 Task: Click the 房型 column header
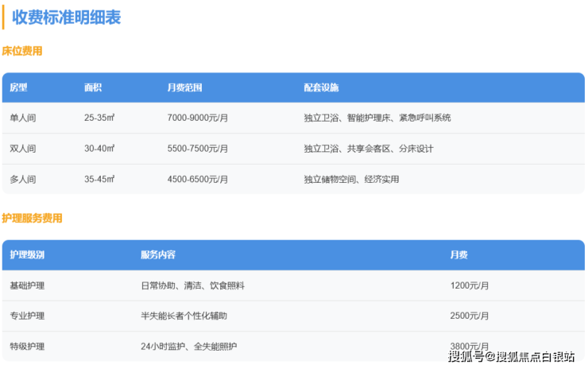(18, 87)
